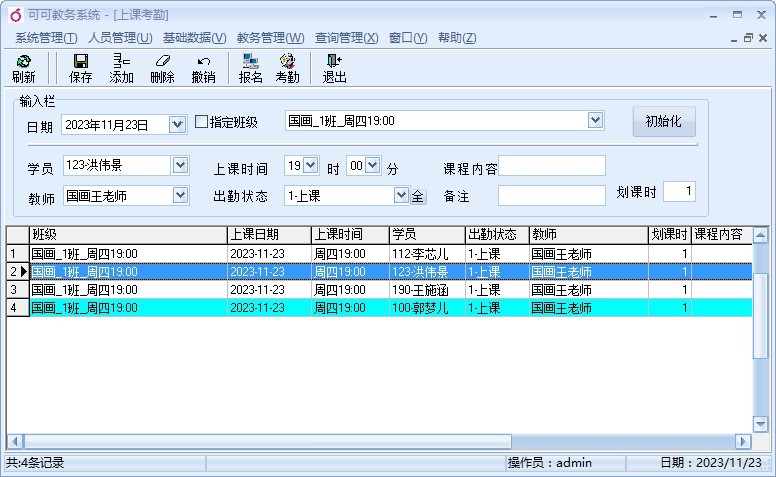The image size is (776, 477).
Task: Click the 划课时 column header
Action: [670, 235]
